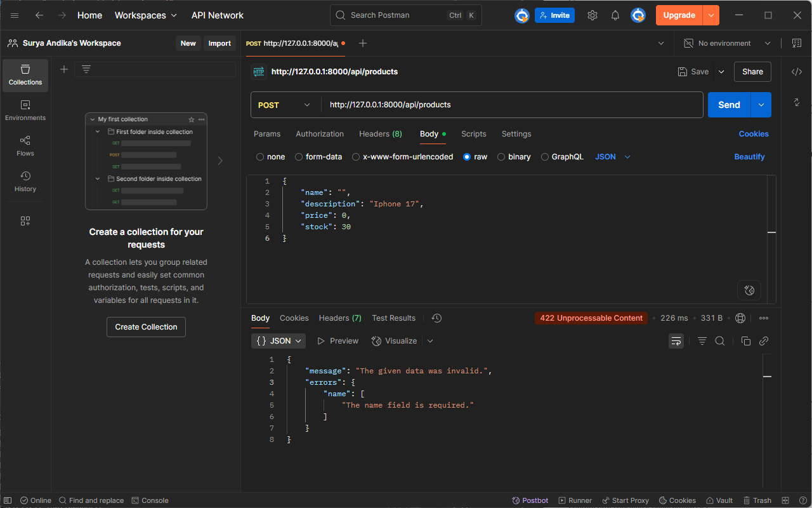Open the No environment selector
The height and width of the screenshot is (508, 812).
pyautogui.click(x=727, y=43)
